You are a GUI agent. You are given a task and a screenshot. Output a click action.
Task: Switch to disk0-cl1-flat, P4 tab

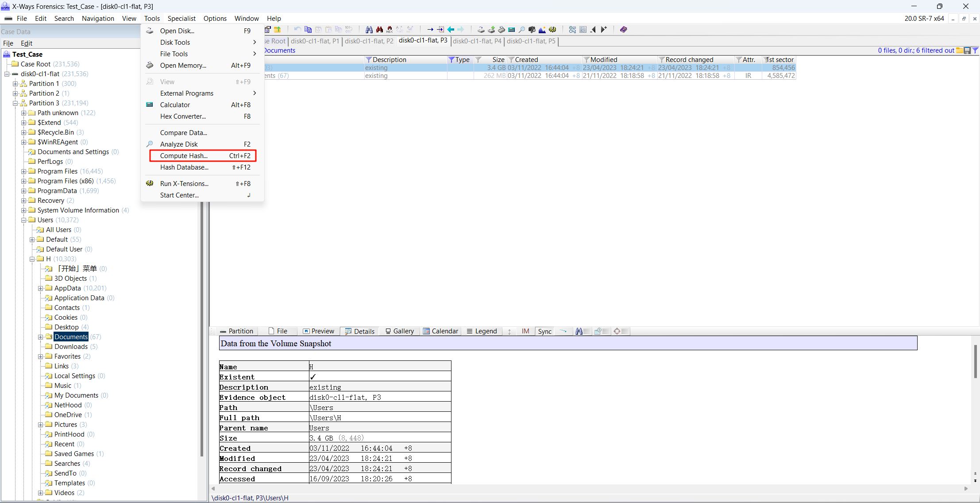pyautogui.click(x=477, y=41)
